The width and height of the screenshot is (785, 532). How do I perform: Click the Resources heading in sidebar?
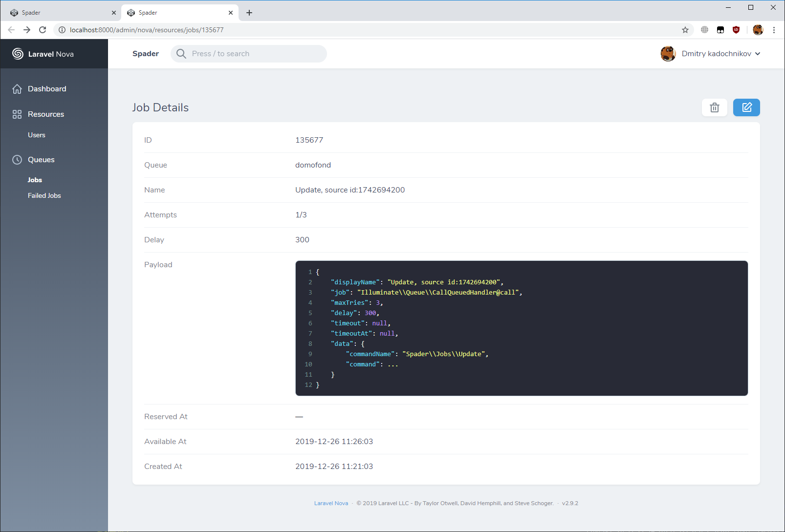46,114
